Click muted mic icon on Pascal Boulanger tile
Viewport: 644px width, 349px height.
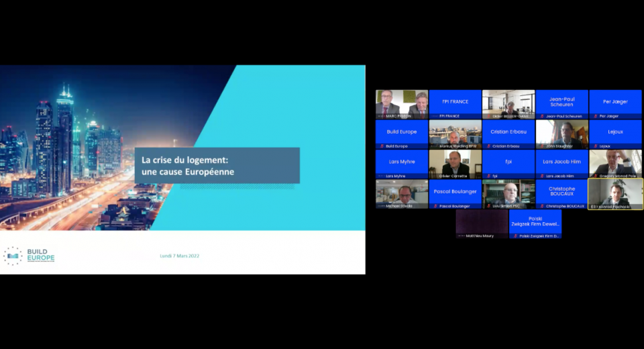pyautogui.click(x=435, y=206)
